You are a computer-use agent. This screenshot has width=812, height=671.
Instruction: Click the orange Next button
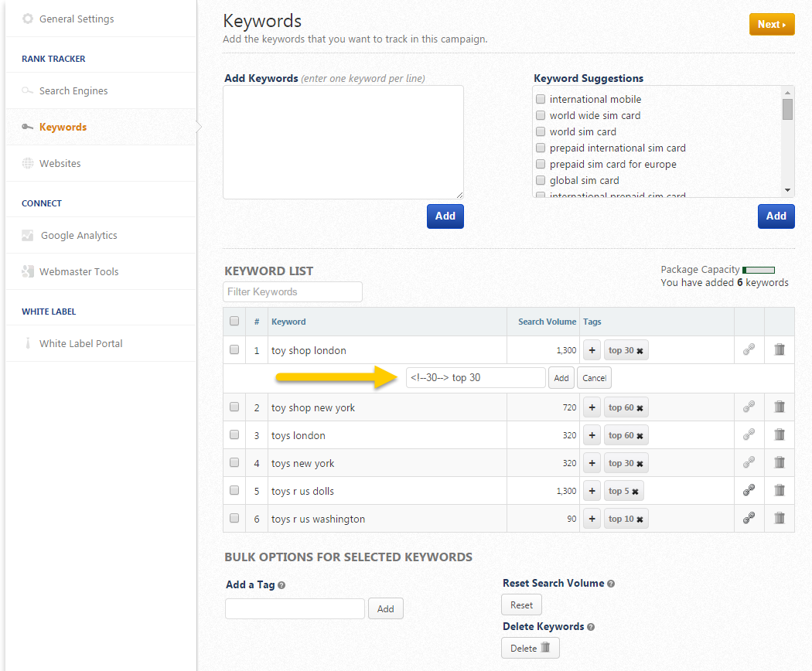tap(771, 24)
